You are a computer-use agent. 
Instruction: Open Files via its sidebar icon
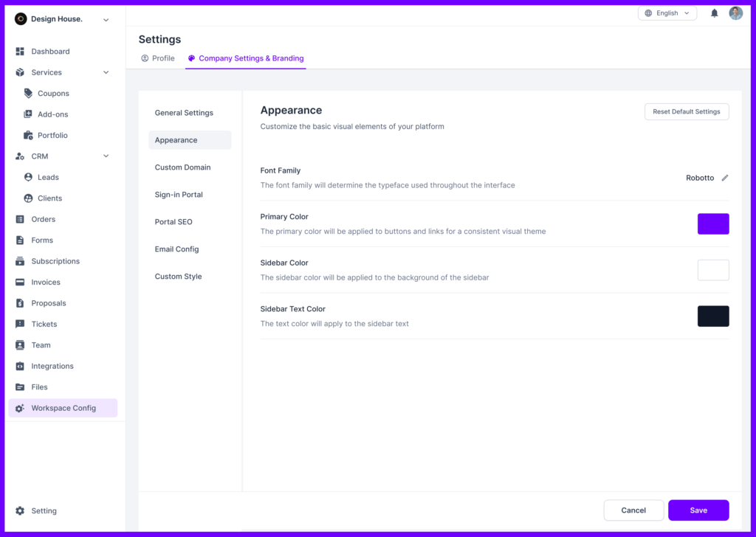click(x=21, y=387)
